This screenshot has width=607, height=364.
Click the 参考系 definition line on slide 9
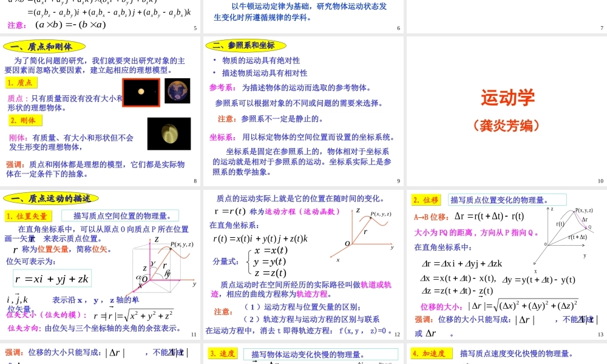coord(290,88)
